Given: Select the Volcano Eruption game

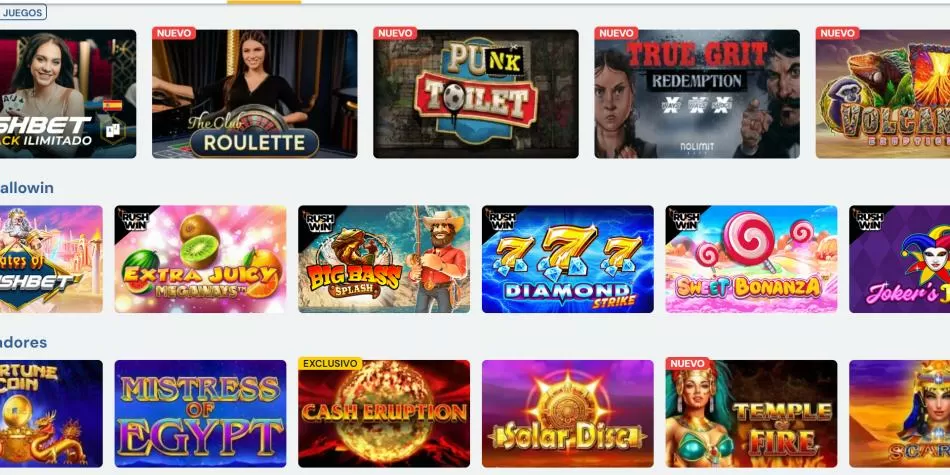Looking at the screenshot, I should click(x=883, y=94).
